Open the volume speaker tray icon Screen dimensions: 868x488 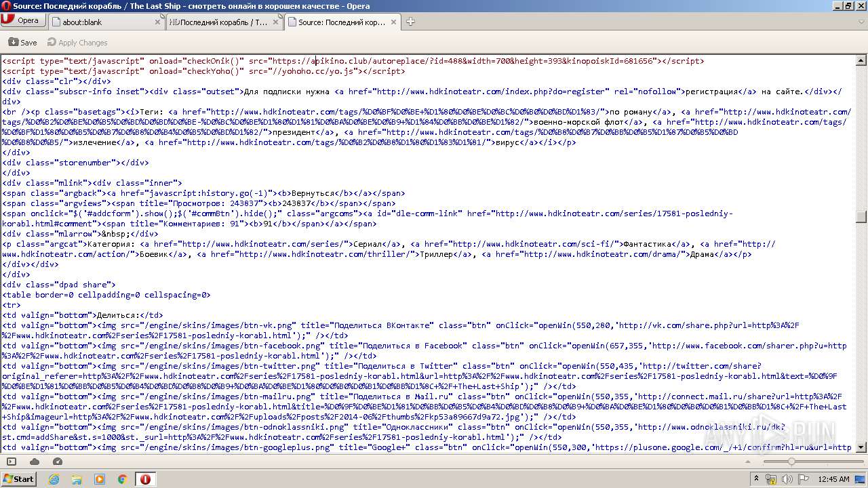click(x=787, y=479)
